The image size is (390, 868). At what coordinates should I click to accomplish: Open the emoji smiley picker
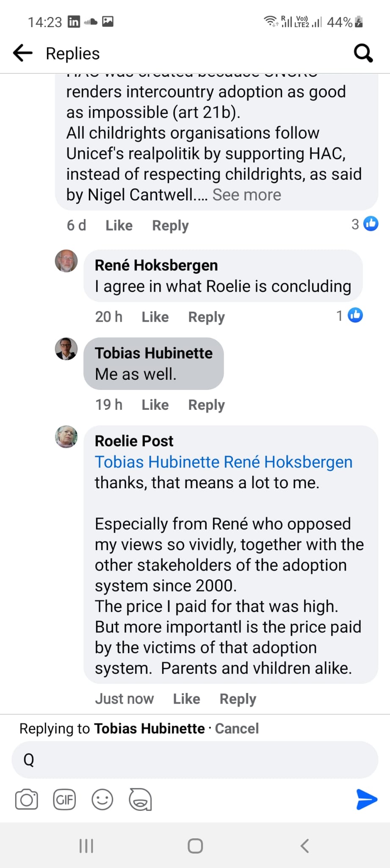pos(102,800)
